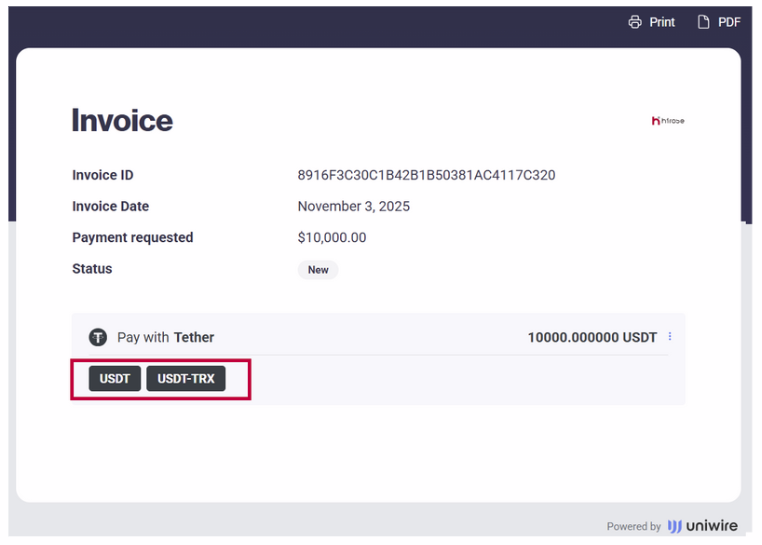Click the New status badge
Image resolution: width=762 pixels, height=545 pixels.
tap(318, 270)
